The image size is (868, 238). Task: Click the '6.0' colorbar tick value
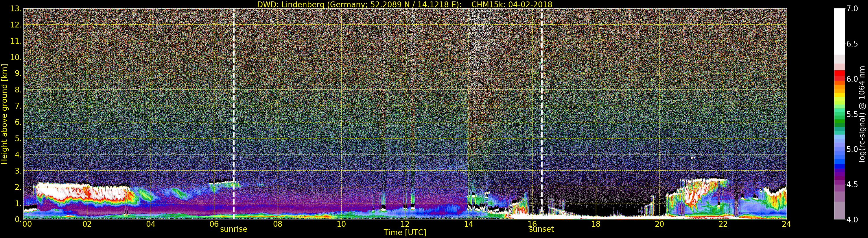pyautogui.click(x=852, y=79)
